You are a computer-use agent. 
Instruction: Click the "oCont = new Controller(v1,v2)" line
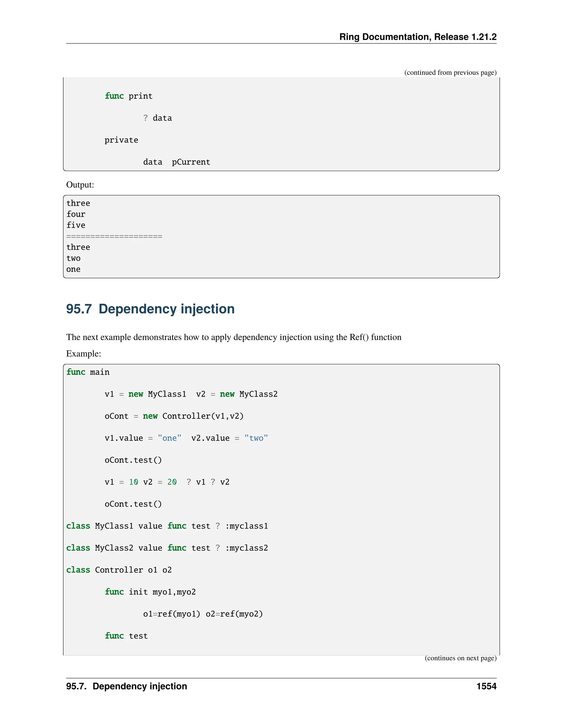(x=174, y=416)
